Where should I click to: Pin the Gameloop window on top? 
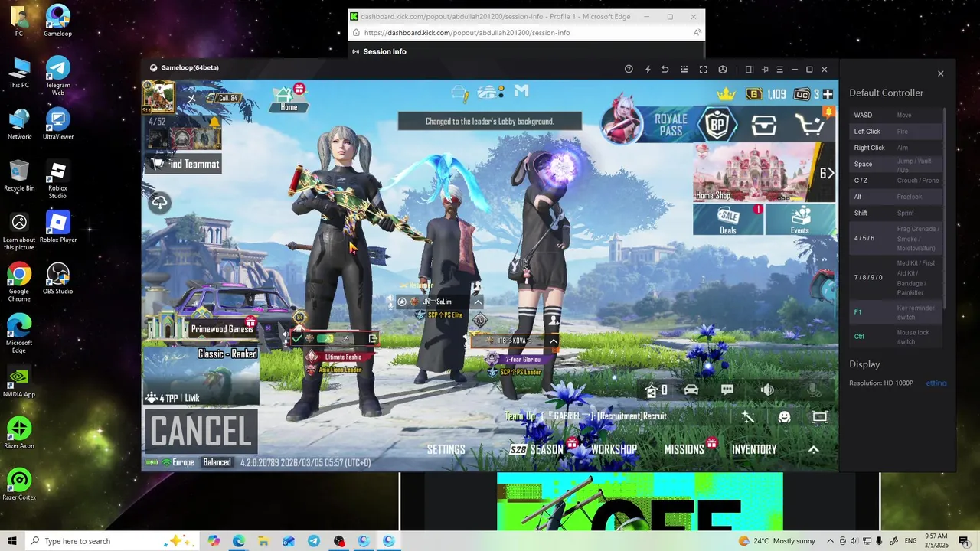764,69
